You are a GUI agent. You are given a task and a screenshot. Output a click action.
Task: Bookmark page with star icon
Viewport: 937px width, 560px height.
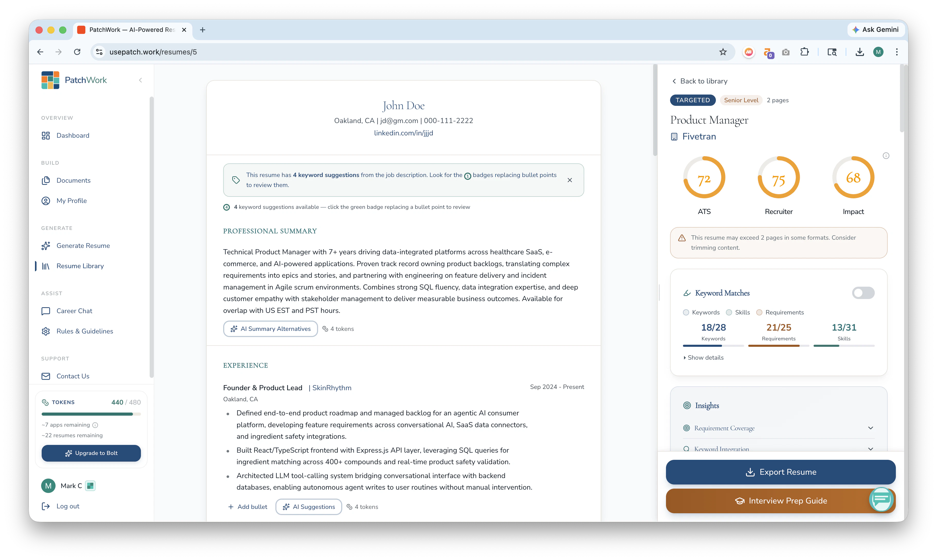pos(723,52)
